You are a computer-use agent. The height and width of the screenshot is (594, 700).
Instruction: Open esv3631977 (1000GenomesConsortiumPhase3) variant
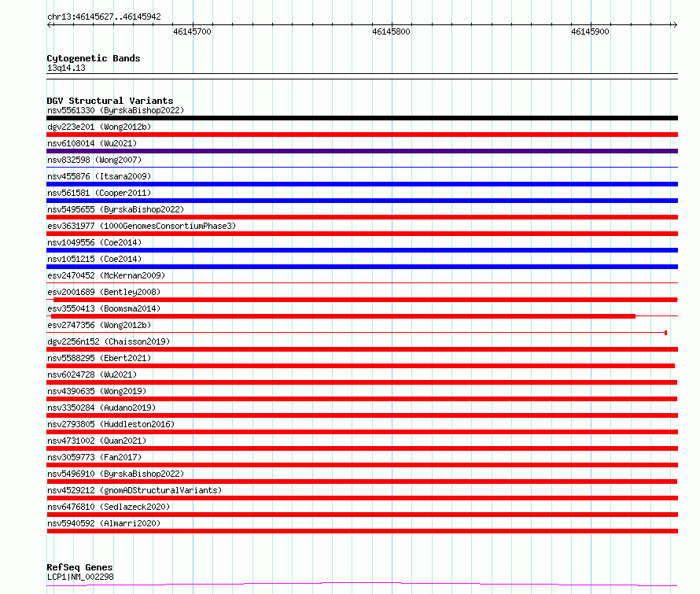tap(142, 226)
